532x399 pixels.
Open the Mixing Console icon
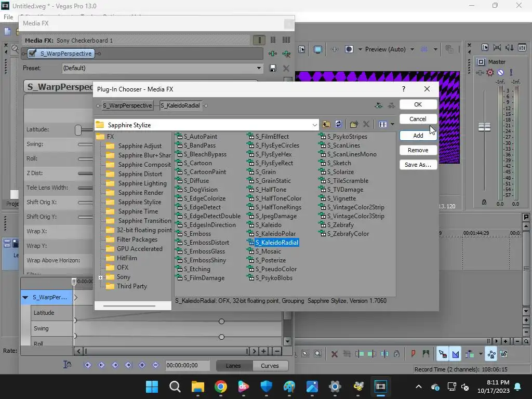522,47
